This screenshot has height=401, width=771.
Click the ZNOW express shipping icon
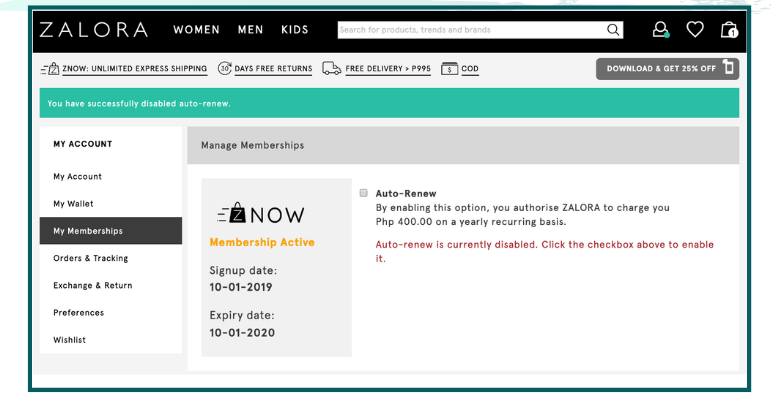tap(50, 69)
